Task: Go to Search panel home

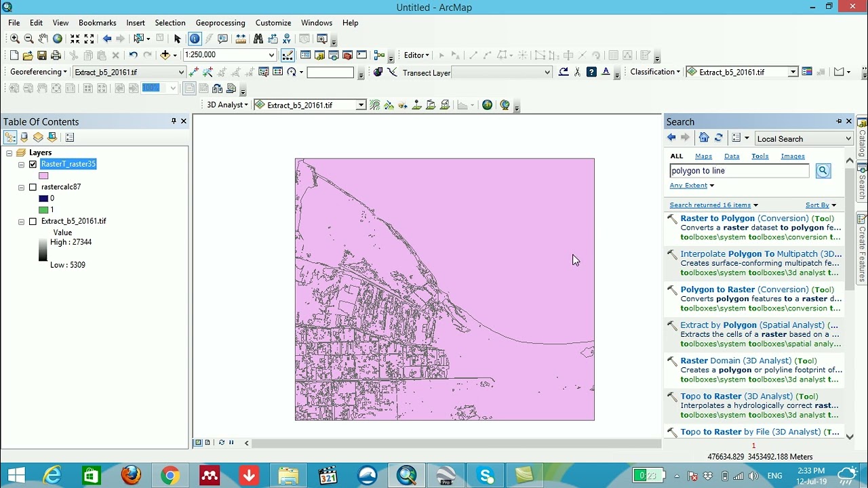Action: [704, 138]
